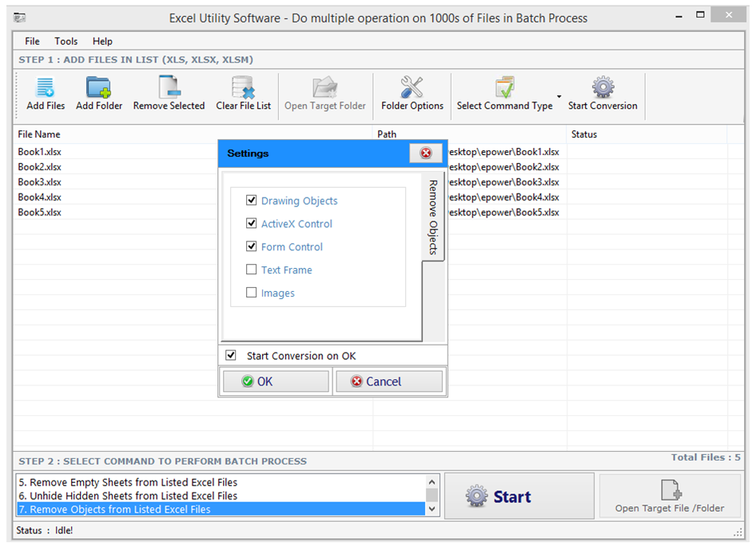Screen dimensions: 756x547
Task: Select the Remove Objects vertical tab
Action: coord(433,218)
